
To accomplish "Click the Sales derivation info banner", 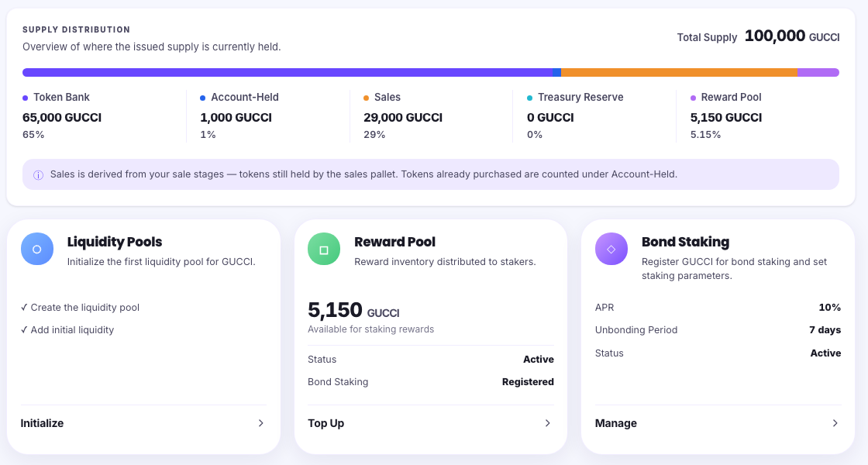I will coord(431,174).
